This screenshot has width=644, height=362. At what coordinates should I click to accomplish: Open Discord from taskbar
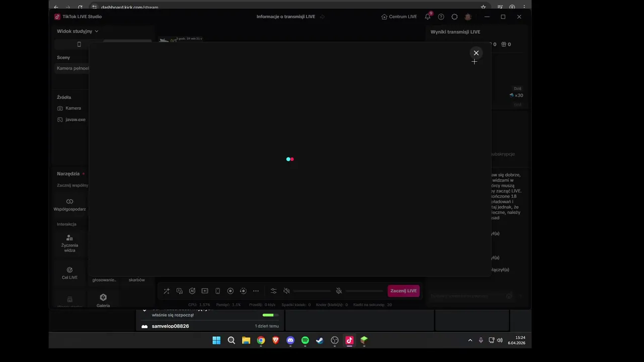pos(290,340)
